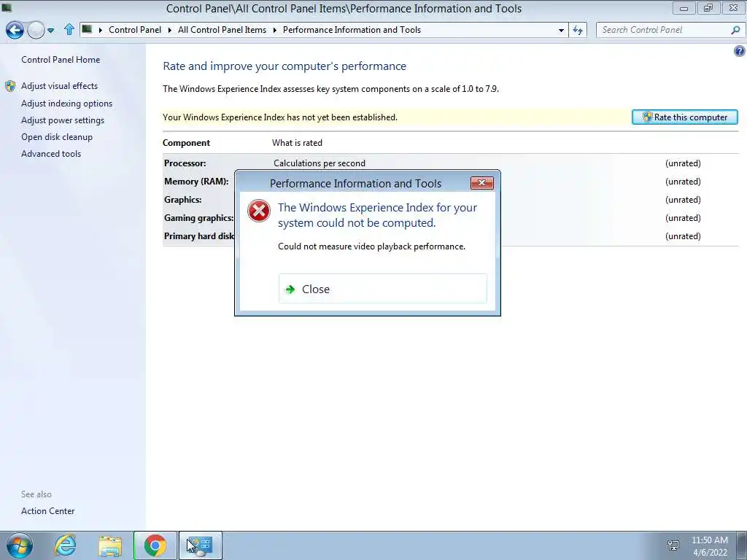Image resolution: width=747 pixels, height=560 pixels.
Task: Open Action Center link
Action: pos(47,510)
